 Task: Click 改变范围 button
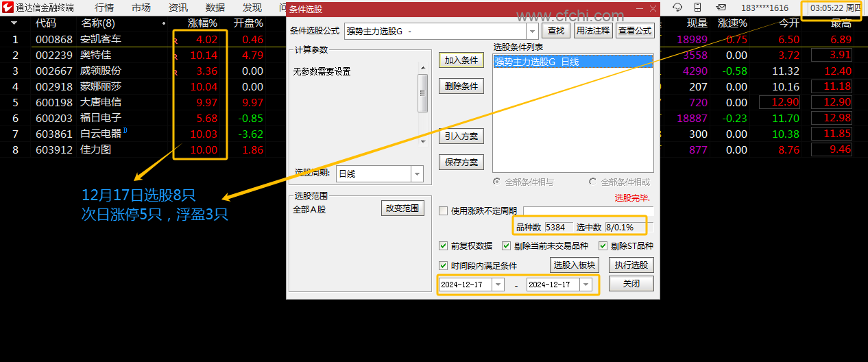pyautogui.click(x=403, y=208)
